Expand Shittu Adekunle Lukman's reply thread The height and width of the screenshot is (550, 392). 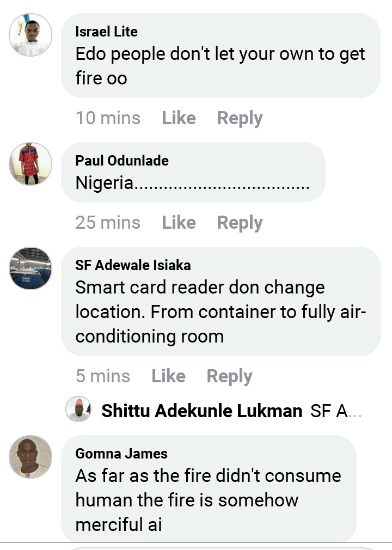(231, 411)
